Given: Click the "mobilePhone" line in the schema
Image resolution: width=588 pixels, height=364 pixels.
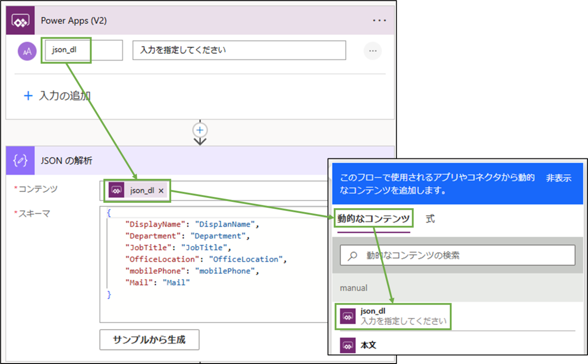Looking at the screenshot, I should pos(192,271).
